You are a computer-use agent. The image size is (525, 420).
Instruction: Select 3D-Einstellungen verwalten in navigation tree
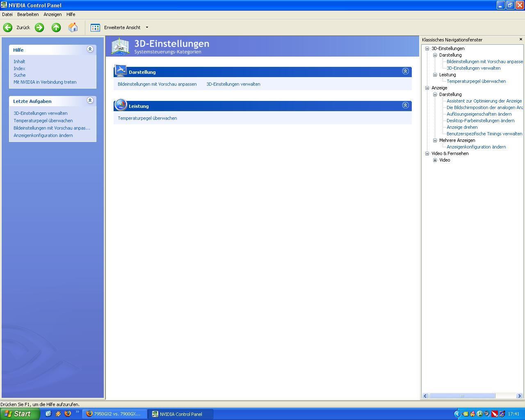[473, 68]
